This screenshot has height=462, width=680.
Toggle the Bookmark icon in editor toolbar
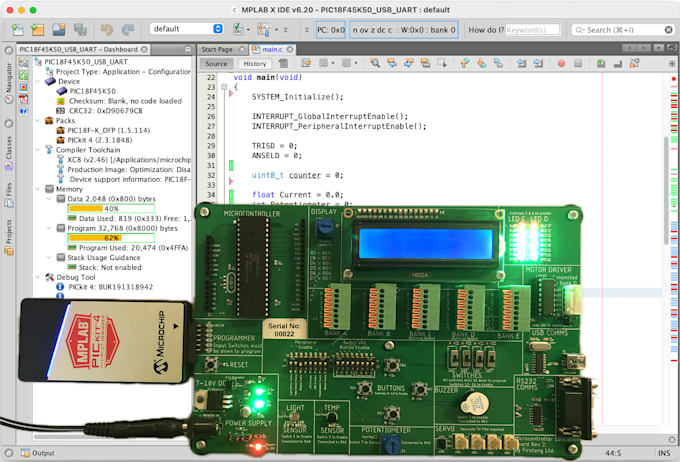(x=498, y=63)
